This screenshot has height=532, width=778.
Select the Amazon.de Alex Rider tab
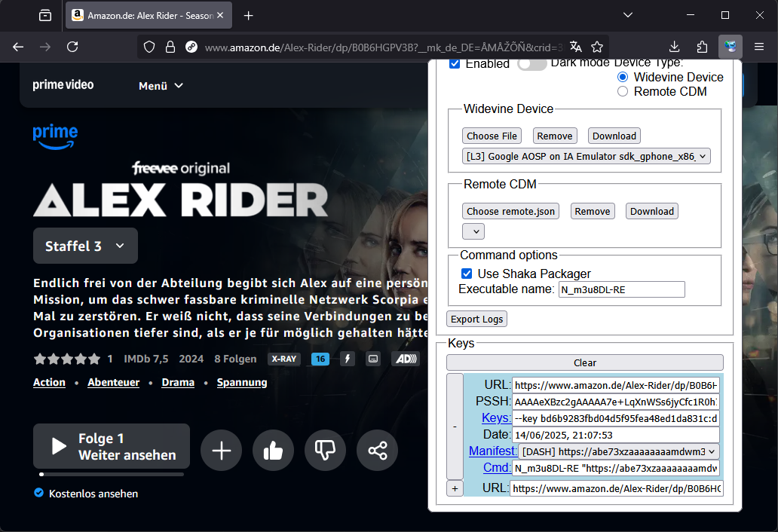pyautogui.click(x=149, y=16)
